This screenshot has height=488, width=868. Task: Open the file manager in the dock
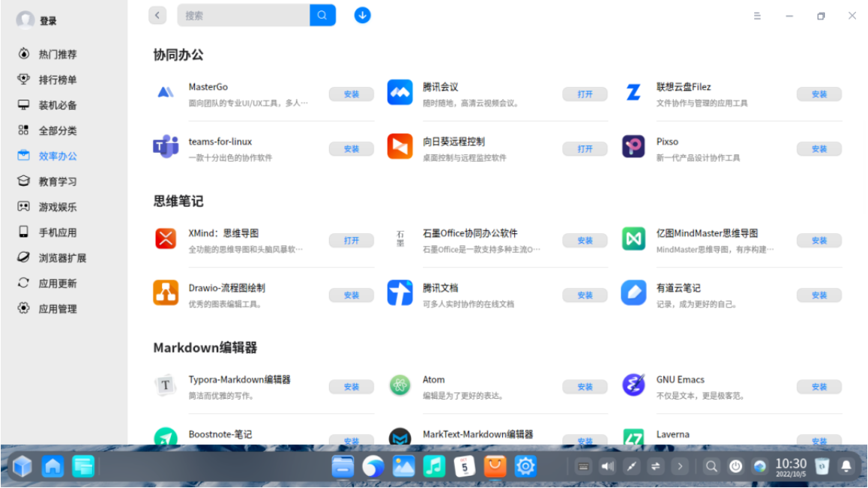343,466
